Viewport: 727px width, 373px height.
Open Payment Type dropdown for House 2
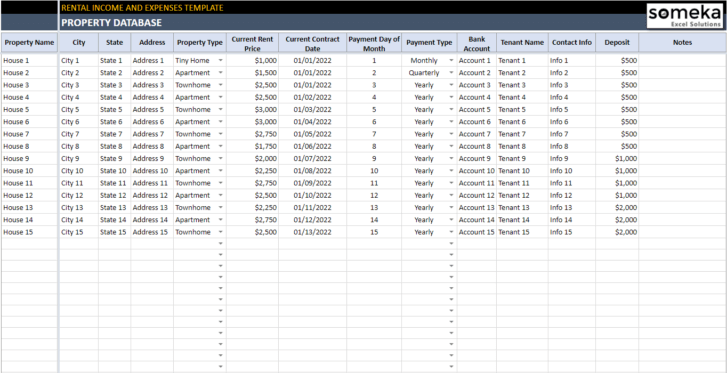[451, 73]
